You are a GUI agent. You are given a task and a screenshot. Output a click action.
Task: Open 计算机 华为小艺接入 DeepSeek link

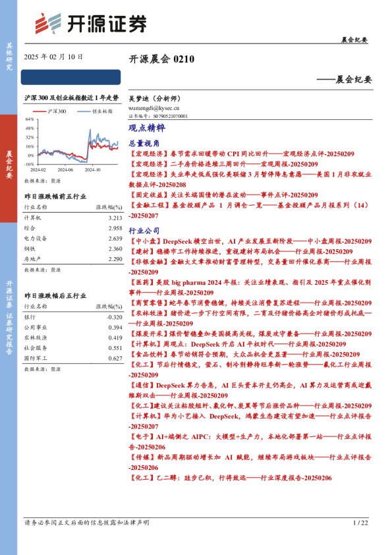coord(250,421)
